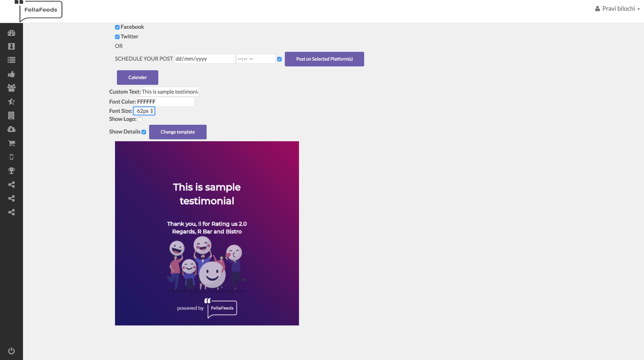Screen dimensions: 644x360
Task: Click the list icon in sidebar
Action: (x=11, y=60)
